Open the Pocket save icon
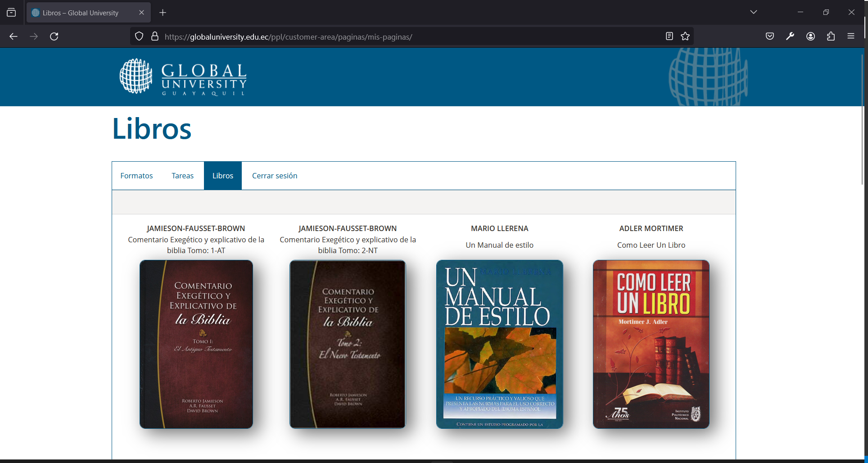 pos(770,36)
